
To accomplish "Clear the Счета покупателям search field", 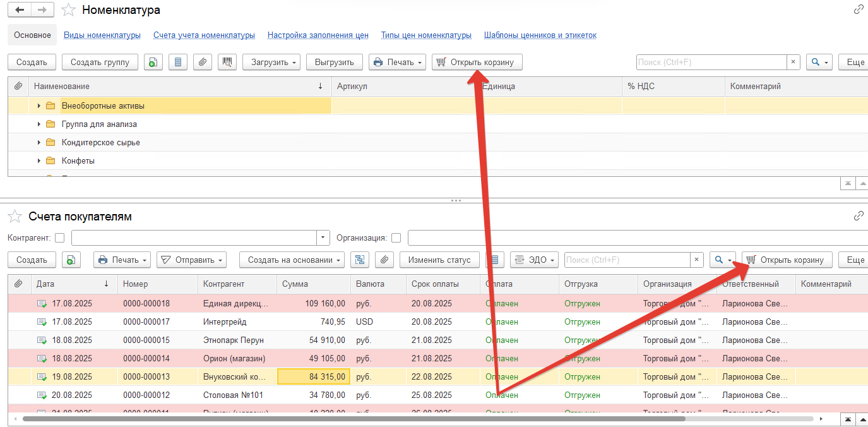I will 697,260.
